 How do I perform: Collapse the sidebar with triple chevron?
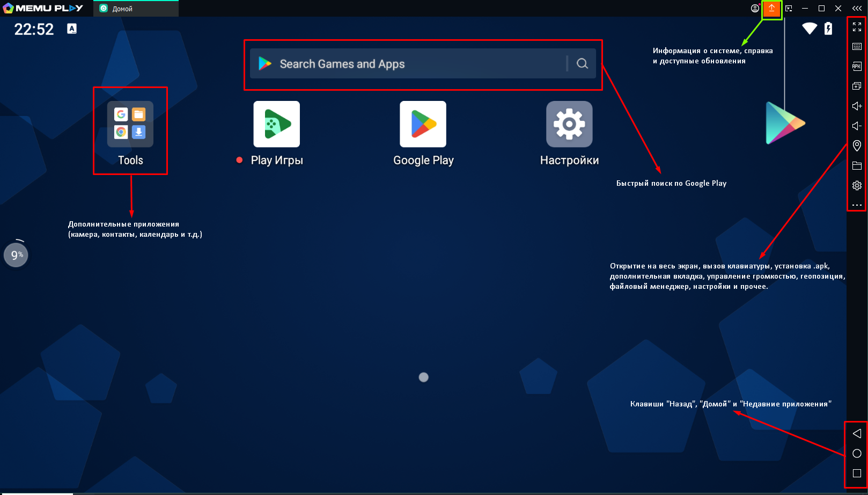pyautogui.click(x=857, y=9)
